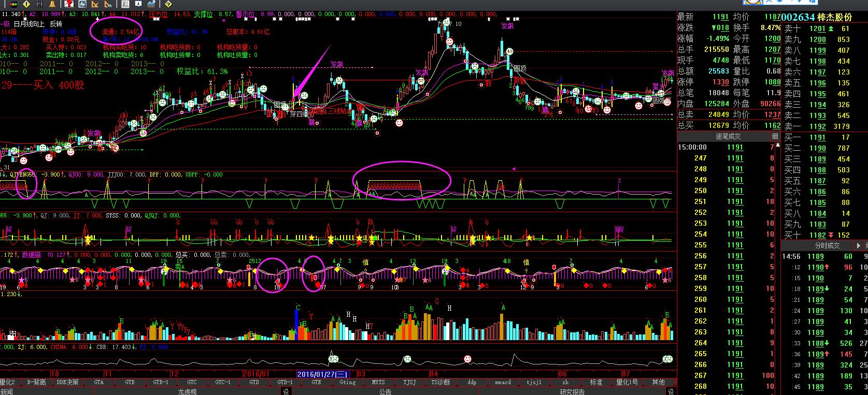The image size is (868, 395).
Task: Click the smiley face marker at chart bottom right
Action: point(668,359)
